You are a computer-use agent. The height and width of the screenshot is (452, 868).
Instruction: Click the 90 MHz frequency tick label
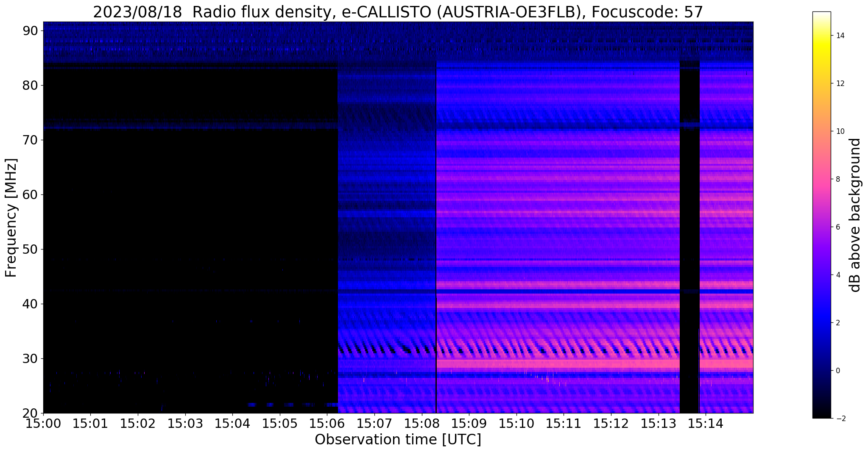pos(30,31)
